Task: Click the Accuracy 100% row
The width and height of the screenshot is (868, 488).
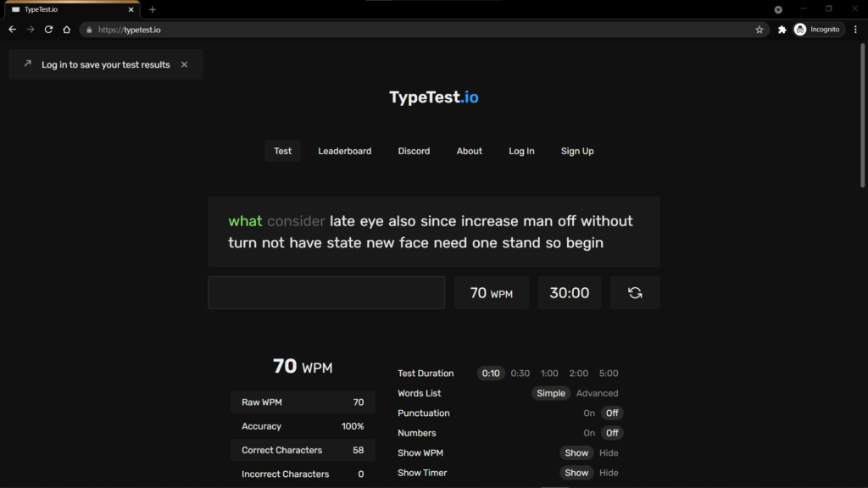Action: 303,427
